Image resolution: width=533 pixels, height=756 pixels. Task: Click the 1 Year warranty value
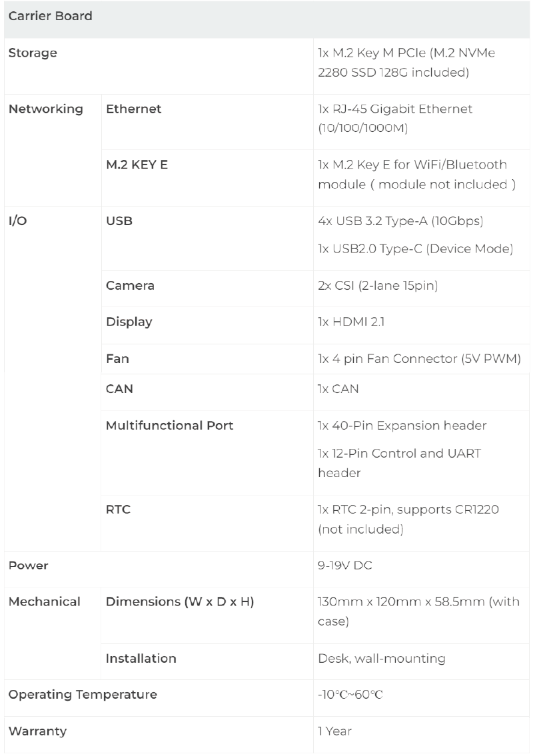pyautogui.click(x=334, y=731)
